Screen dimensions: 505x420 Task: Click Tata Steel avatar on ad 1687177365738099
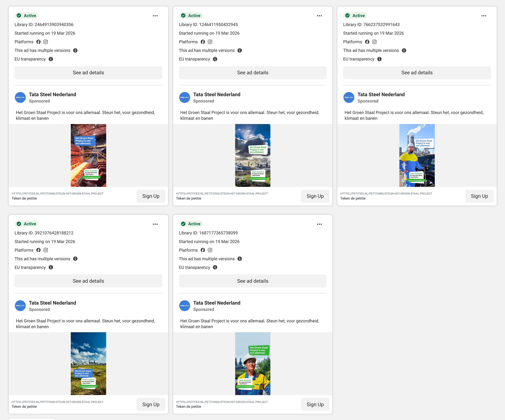coord(185,306)
